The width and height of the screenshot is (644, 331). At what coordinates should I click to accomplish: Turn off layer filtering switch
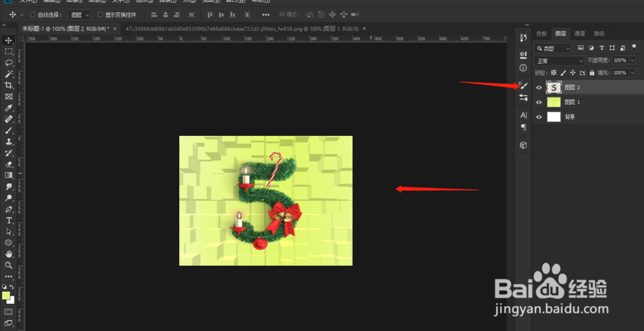click(634, 48)
